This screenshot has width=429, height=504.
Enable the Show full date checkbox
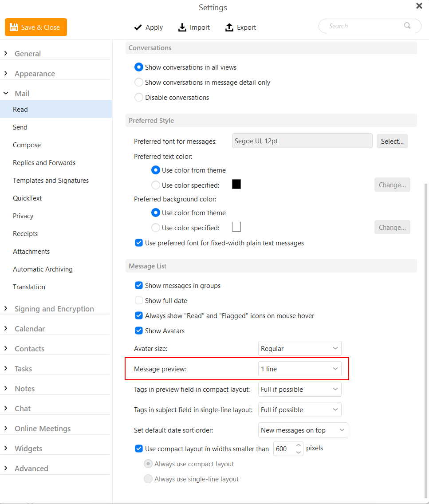click(x=139, y=300)
